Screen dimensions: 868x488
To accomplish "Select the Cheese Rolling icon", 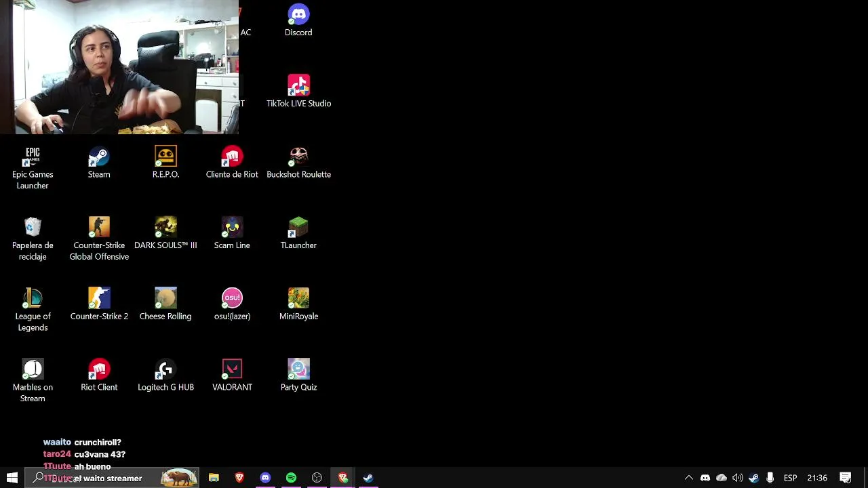I will pos(165,304).
